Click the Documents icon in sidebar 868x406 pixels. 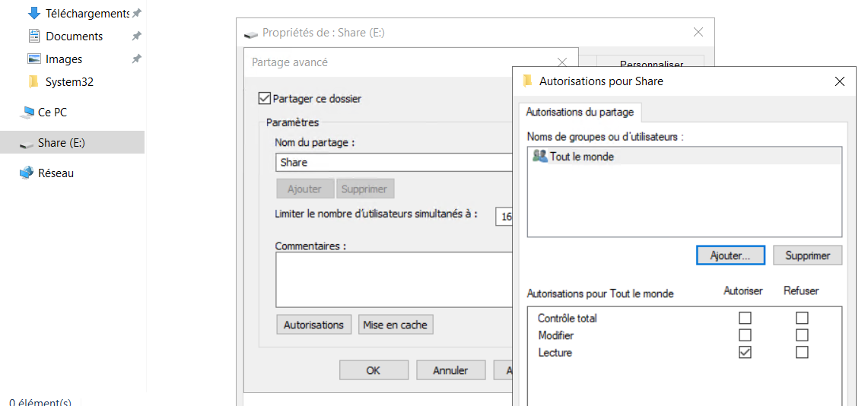(x=33, y=36)
